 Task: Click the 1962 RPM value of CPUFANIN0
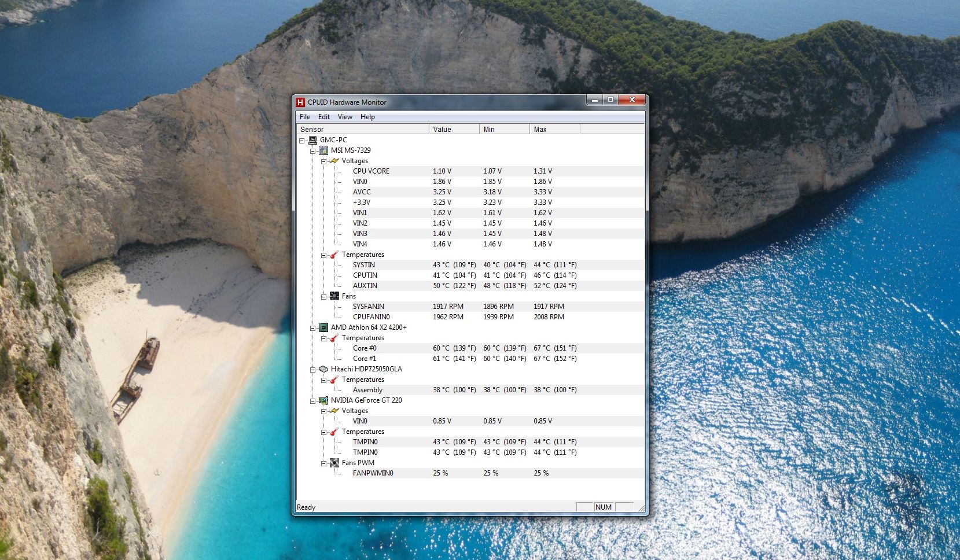click(448, 317)
